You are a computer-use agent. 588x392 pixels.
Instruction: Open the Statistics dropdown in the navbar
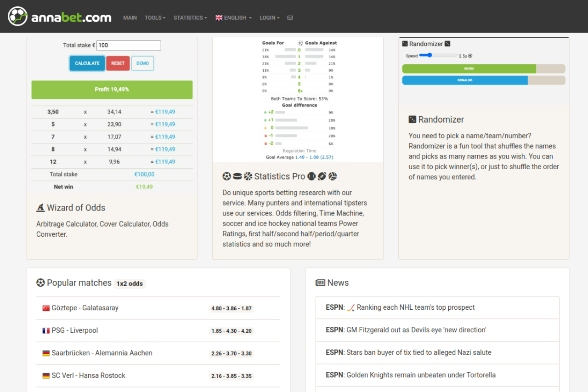click(190, 18)
